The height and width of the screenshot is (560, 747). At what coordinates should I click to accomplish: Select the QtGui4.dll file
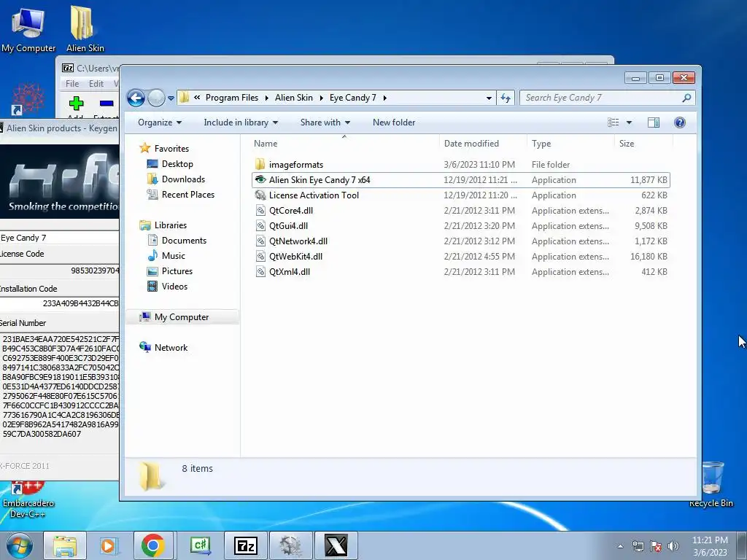click(x=461, y=226)
